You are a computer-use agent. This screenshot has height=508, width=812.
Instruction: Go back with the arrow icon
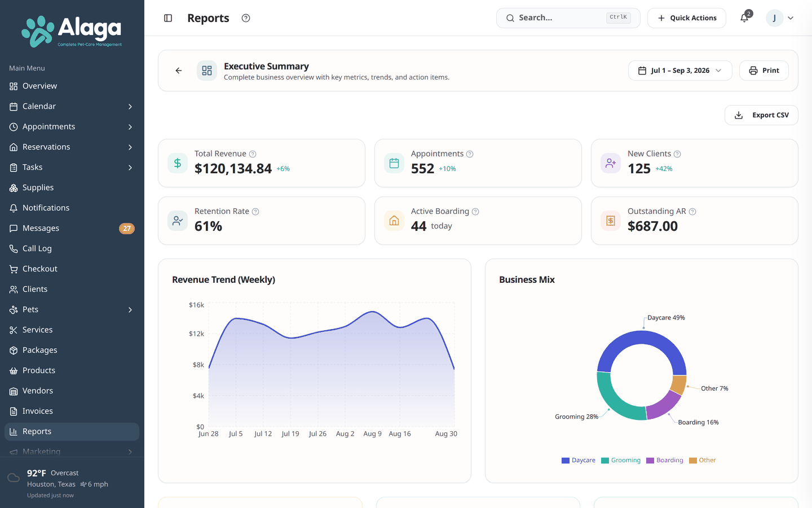(179, 71)
